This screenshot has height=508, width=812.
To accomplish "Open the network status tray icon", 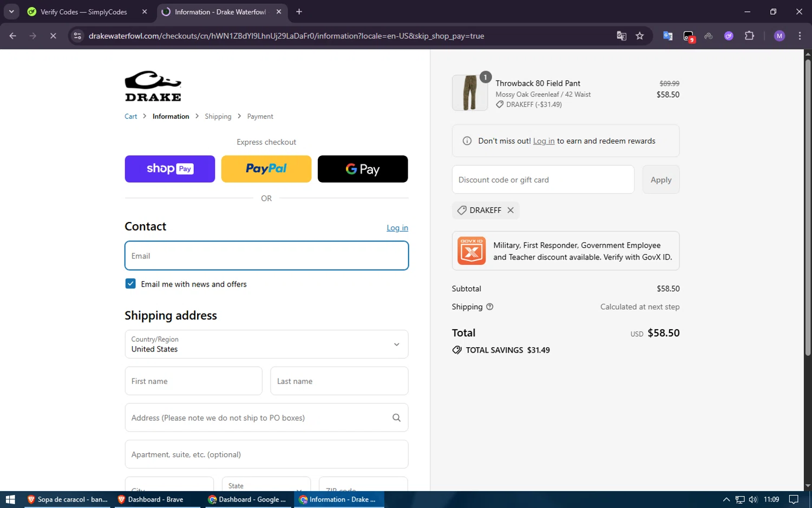I will [x=740, y=499].
